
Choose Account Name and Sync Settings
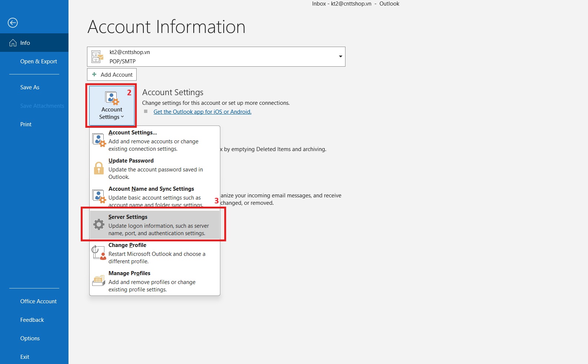155,196
